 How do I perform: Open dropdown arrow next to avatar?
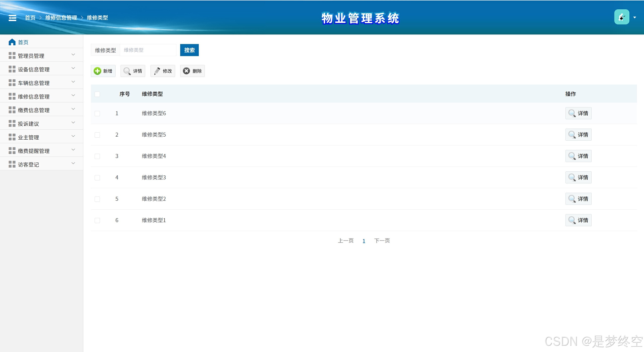(x=635, y=18)
